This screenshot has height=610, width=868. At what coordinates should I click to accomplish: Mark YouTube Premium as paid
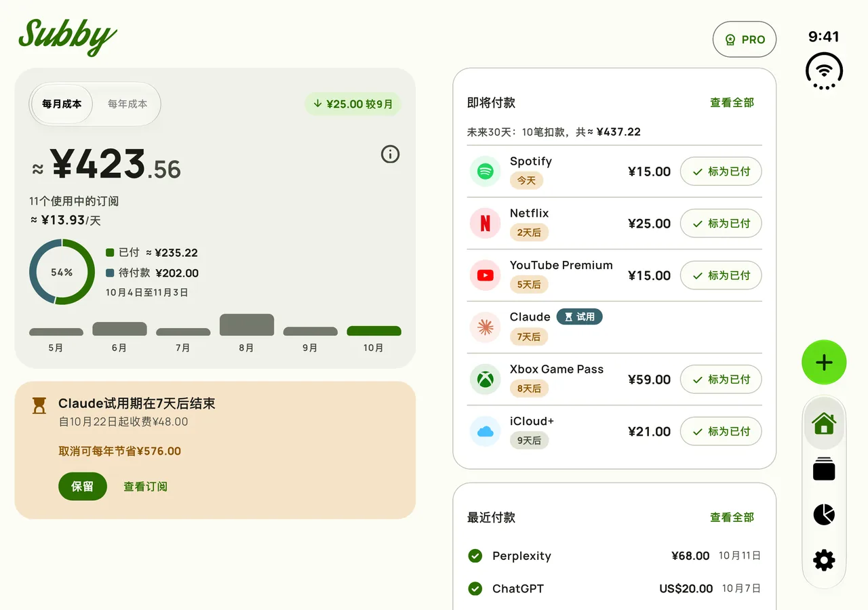pyautogui.click(x=721, y=275)
